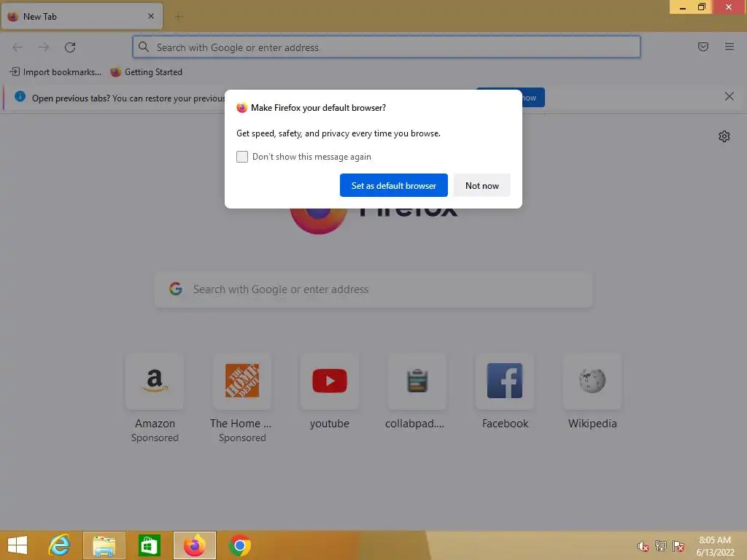This screenshot has height=560, width=747.
Task: Open the Windows Start button
Action: pos(18,545)
